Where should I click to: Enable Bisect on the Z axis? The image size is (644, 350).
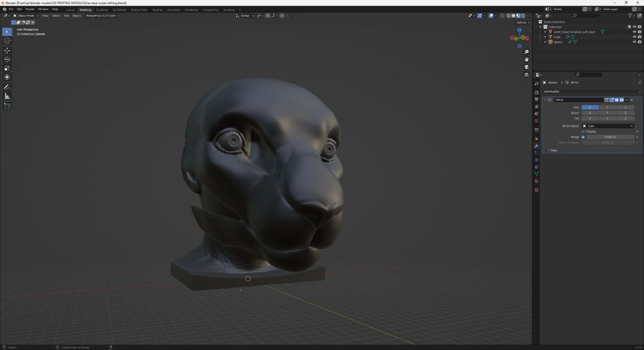point(625,113)
